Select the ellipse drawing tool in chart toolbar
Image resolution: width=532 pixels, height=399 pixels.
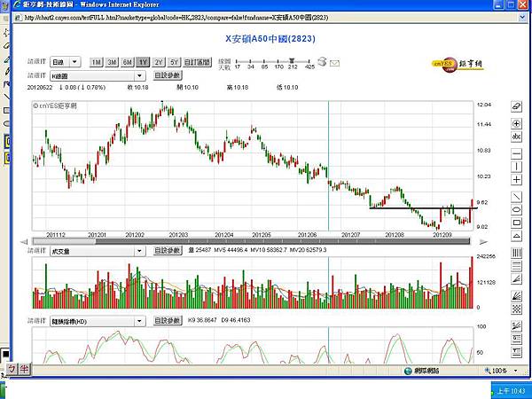pos(516,209)
